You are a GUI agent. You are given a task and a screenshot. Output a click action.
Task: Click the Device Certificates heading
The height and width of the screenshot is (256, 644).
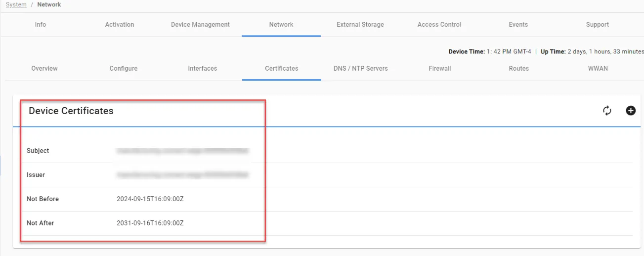pos(71,111)
